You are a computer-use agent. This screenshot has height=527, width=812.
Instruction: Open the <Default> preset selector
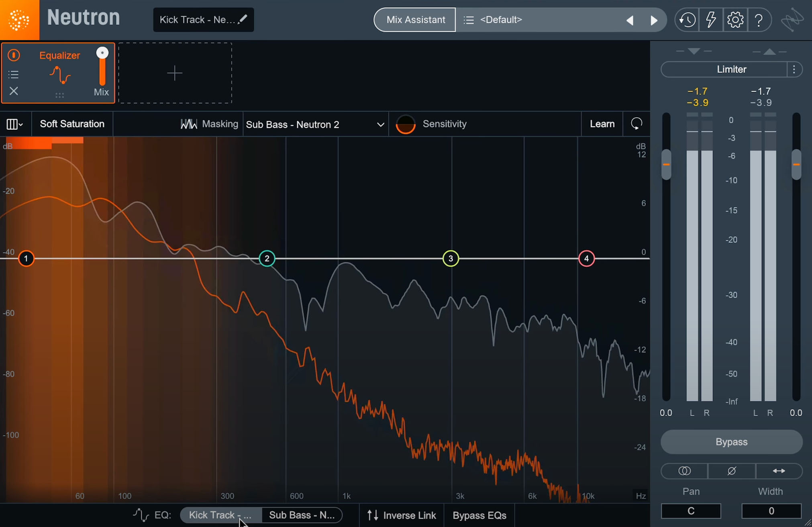coord(538,20)
